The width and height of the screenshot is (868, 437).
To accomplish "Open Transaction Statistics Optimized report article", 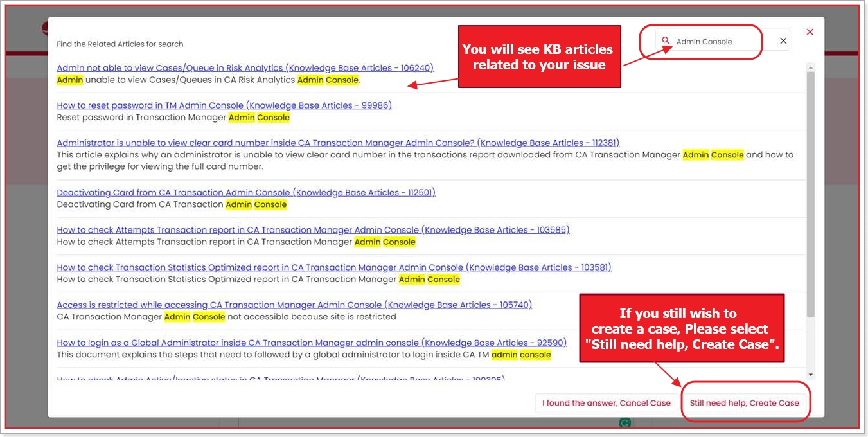I will pos(334,267).
